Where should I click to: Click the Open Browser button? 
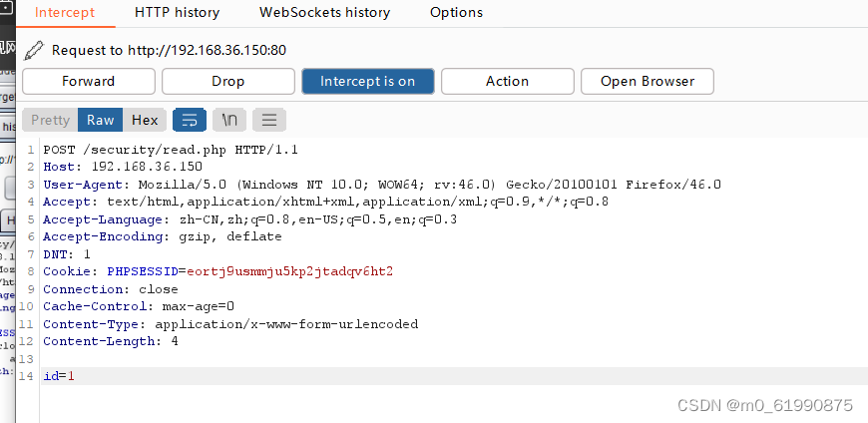(647, 82)
